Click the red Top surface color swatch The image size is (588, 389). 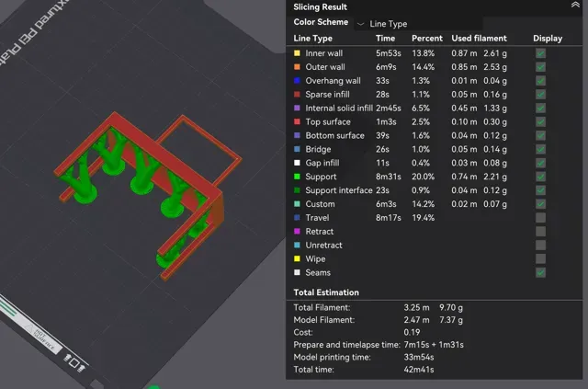point(297,121)
